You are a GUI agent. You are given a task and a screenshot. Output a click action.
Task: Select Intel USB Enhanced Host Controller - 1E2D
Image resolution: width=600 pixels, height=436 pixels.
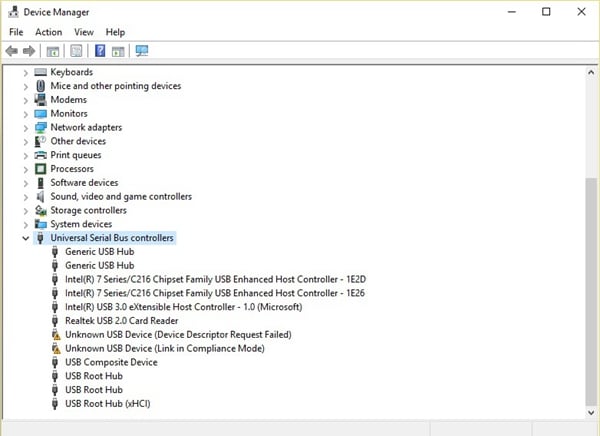(215, 279)
